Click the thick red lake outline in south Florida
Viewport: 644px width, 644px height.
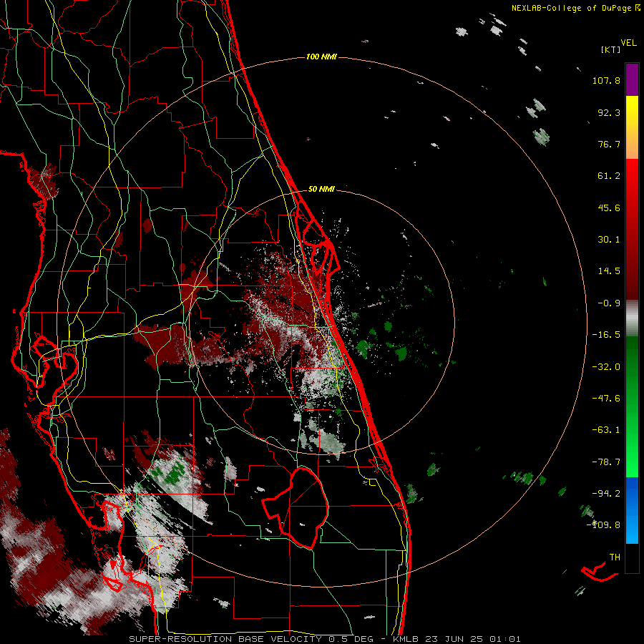tap(296, 507)
